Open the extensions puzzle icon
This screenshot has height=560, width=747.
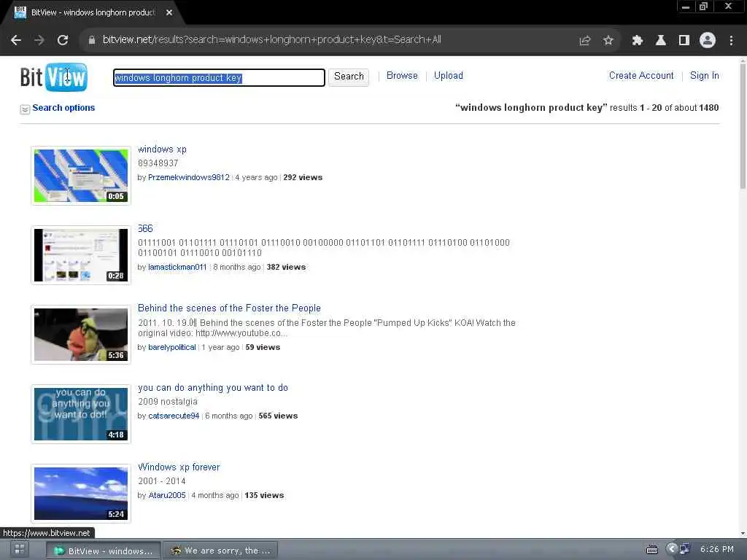(x=637, y=41)
